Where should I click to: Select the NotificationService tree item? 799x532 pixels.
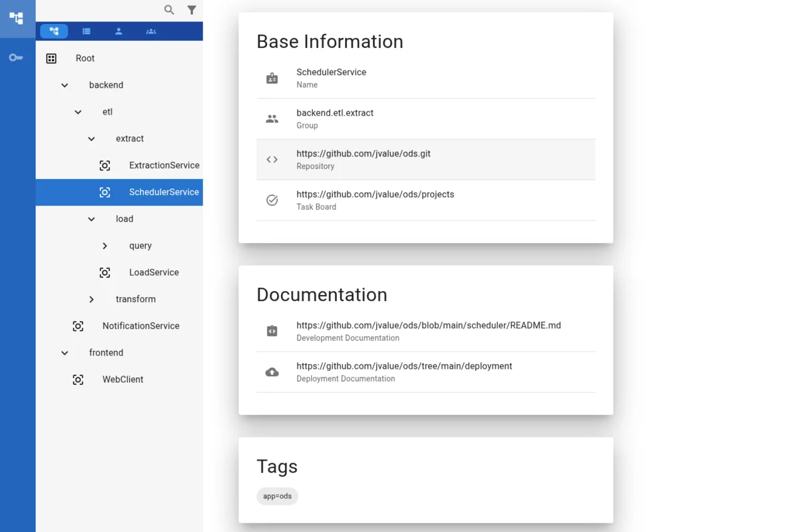[x=140, y=326]
